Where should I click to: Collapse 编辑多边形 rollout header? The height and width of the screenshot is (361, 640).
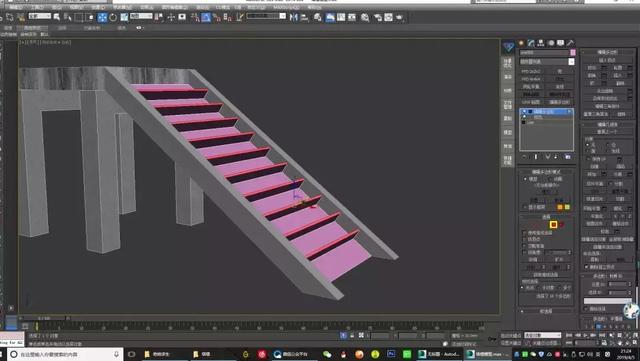(607, 52)
